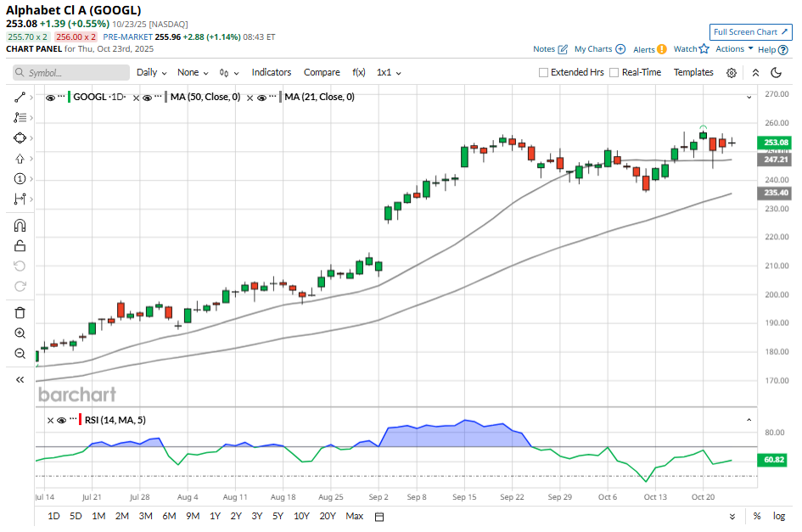Zoom in on the chart
This screenshot has height=532, width=802.
click(x=20, y=333)
